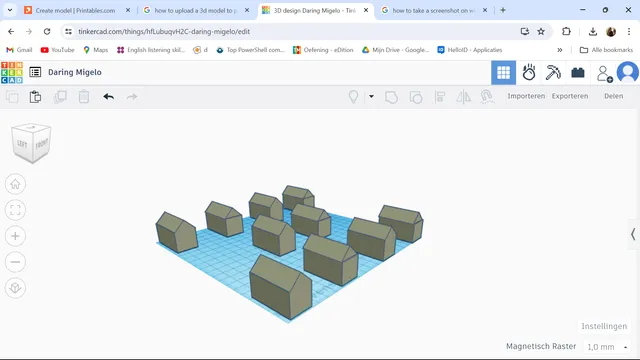Switch to Create model Printables tab
This screenshot has width=640, height=360.
[x=75, y=11]
